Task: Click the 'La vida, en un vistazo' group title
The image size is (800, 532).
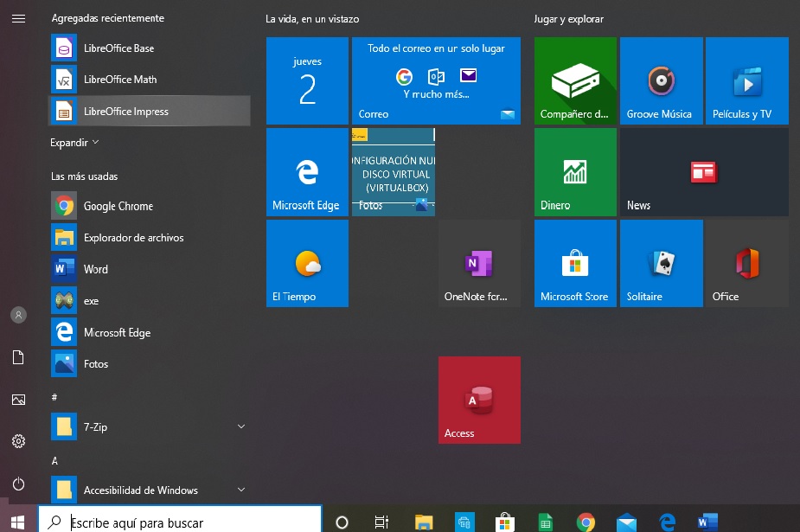Action: click(312, 19)
